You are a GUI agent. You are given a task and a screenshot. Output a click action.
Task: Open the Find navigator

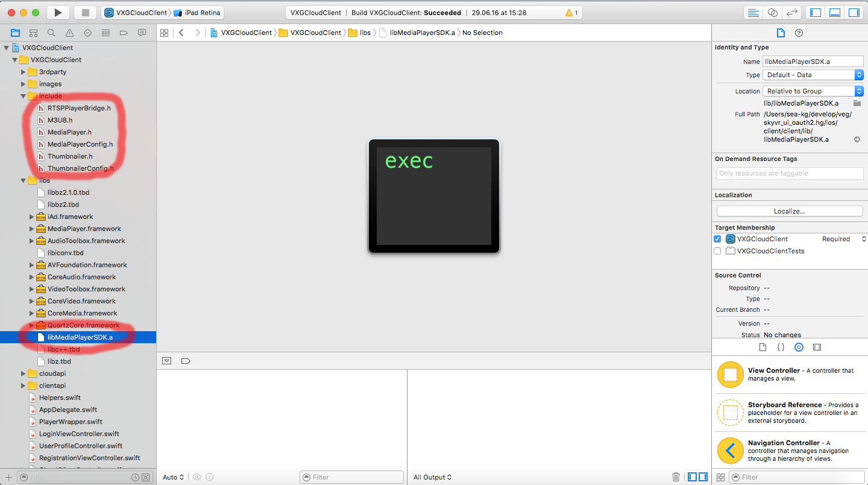tap(51, 33)
